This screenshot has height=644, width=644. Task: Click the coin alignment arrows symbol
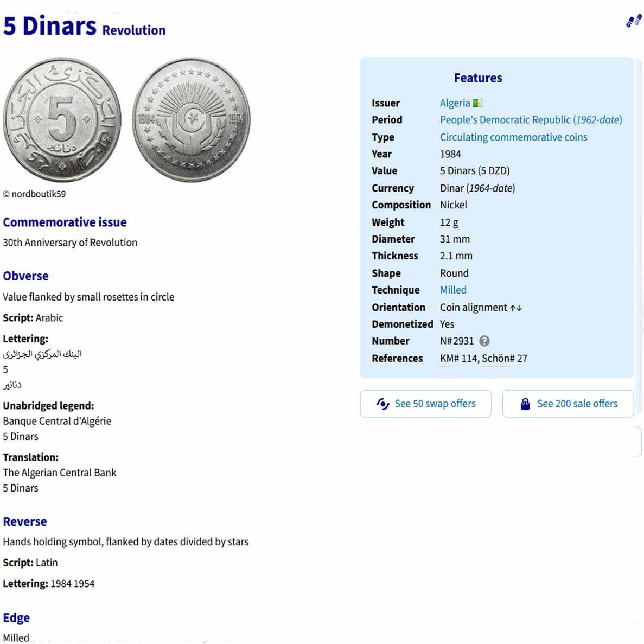pos(516,308)
